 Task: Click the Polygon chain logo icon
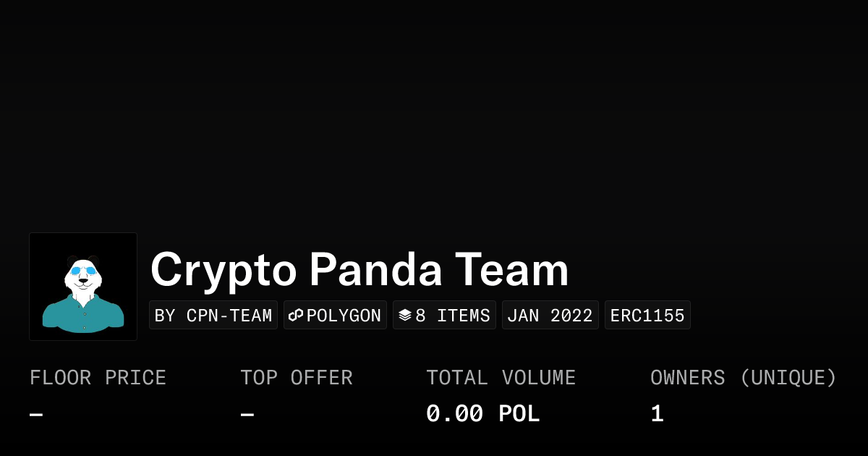pyautogui.click(x=296, y=316)
